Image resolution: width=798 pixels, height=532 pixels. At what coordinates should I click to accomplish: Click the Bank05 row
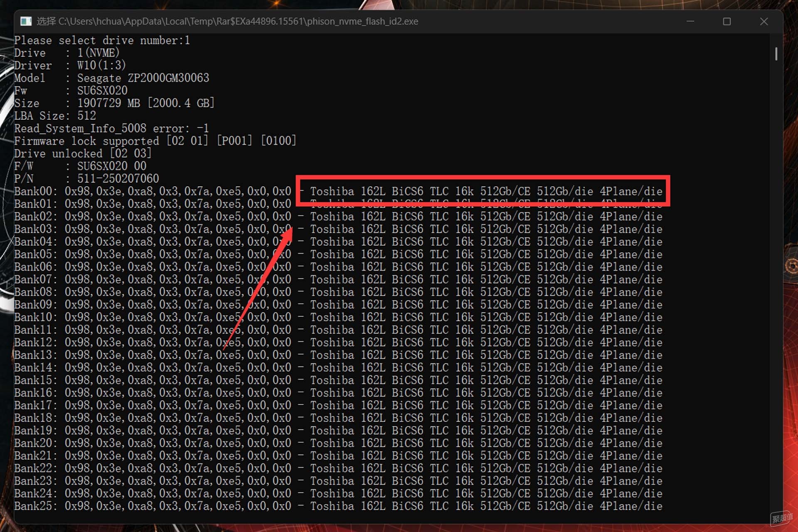tap(338, 254)
